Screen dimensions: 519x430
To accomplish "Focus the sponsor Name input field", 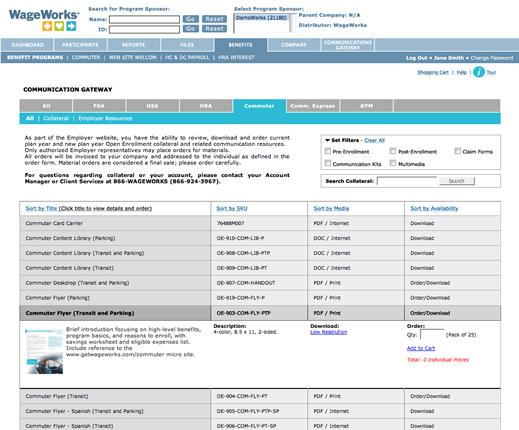I will pyautogui.click(x=144, y=19).
